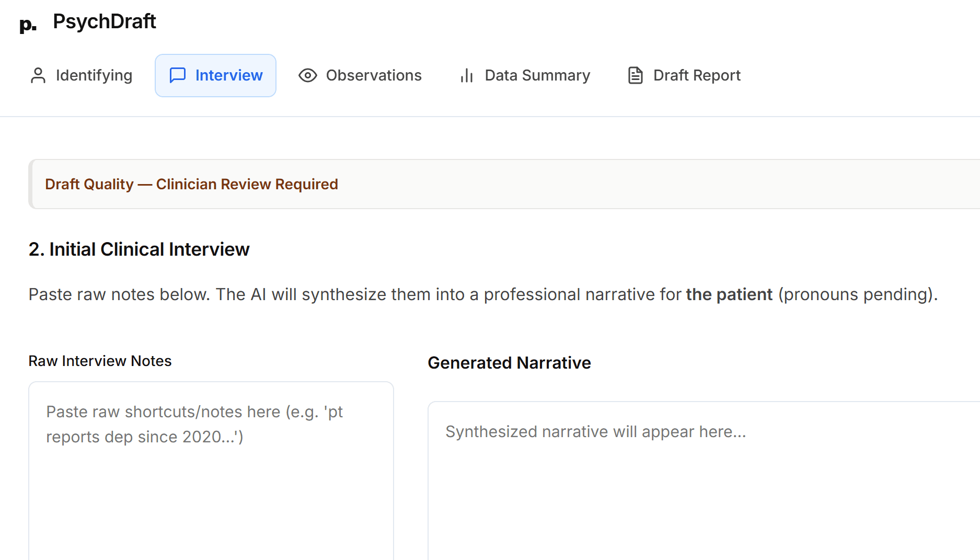The height and width of the screenshot is (560, 980).
Task: Click the bolded 'the patient' text
Action: pyautogui.click(x=729, y=294)
